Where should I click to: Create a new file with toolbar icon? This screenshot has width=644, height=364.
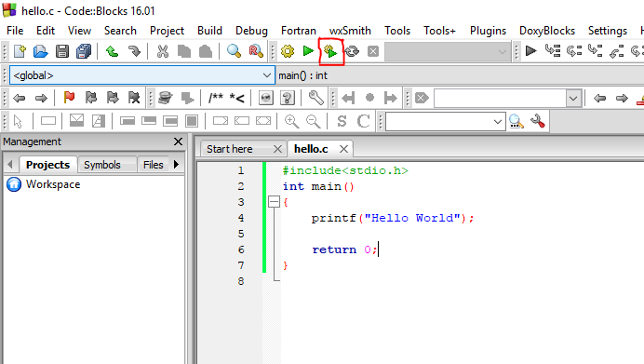point(20,51)
